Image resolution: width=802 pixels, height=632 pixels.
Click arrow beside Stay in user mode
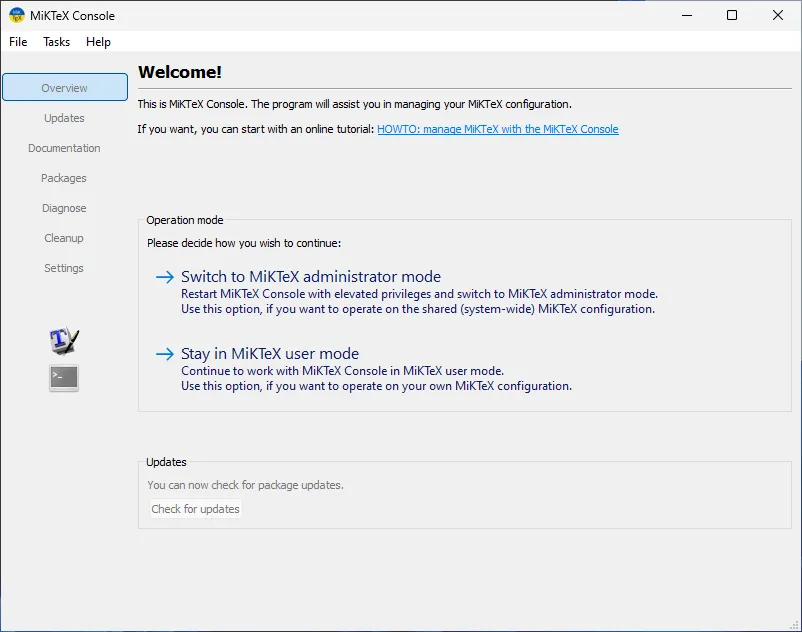[165, 354]
